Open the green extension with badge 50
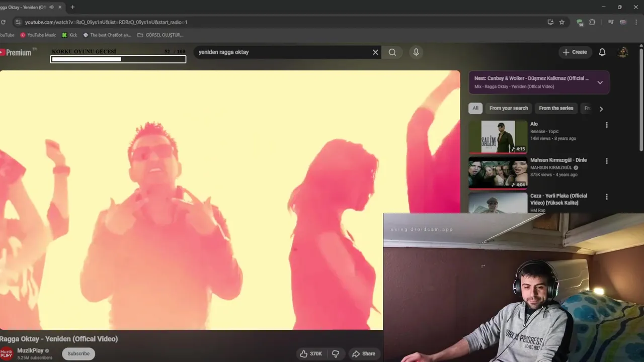Image resolution: width=644 pixels, height=362 pixels. click(x=580, y=23)
